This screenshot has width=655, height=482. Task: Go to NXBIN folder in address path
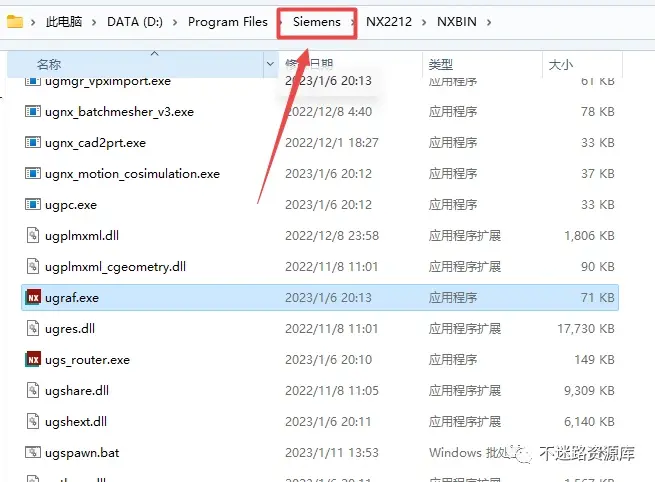(x=457, y=22)
